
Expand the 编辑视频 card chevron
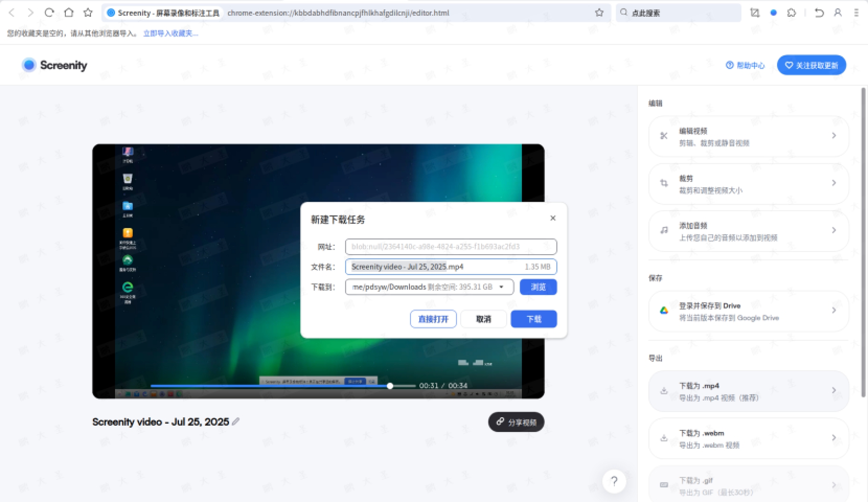click(x=834, y=135)
